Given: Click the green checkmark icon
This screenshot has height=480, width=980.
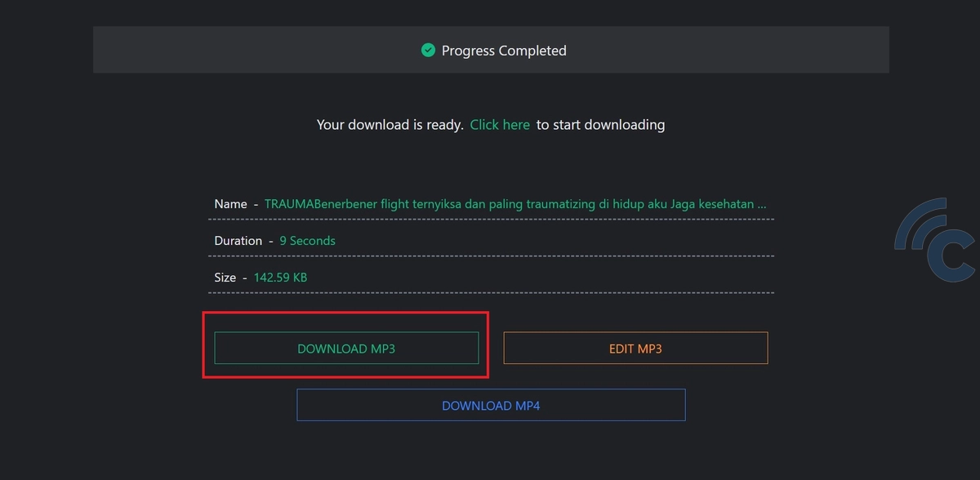Looking at the screenshot, I should (x=428, y=51).
